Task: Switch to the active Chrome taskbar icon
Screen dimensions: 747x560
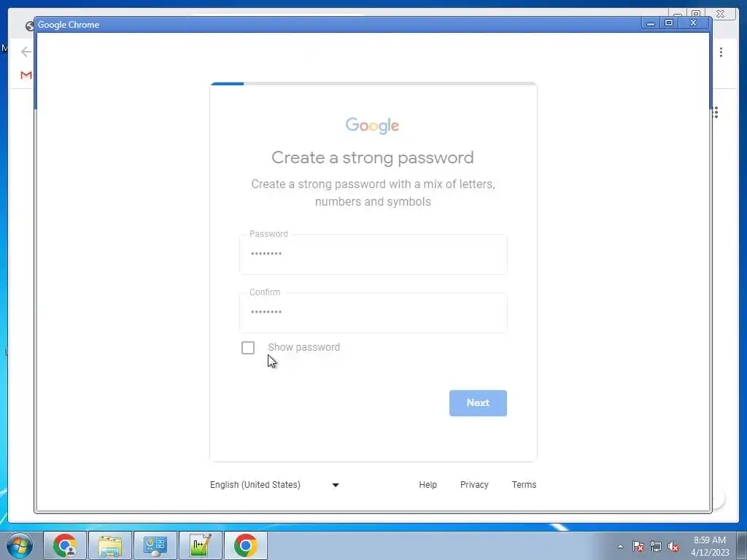Action: coord(246,545)
